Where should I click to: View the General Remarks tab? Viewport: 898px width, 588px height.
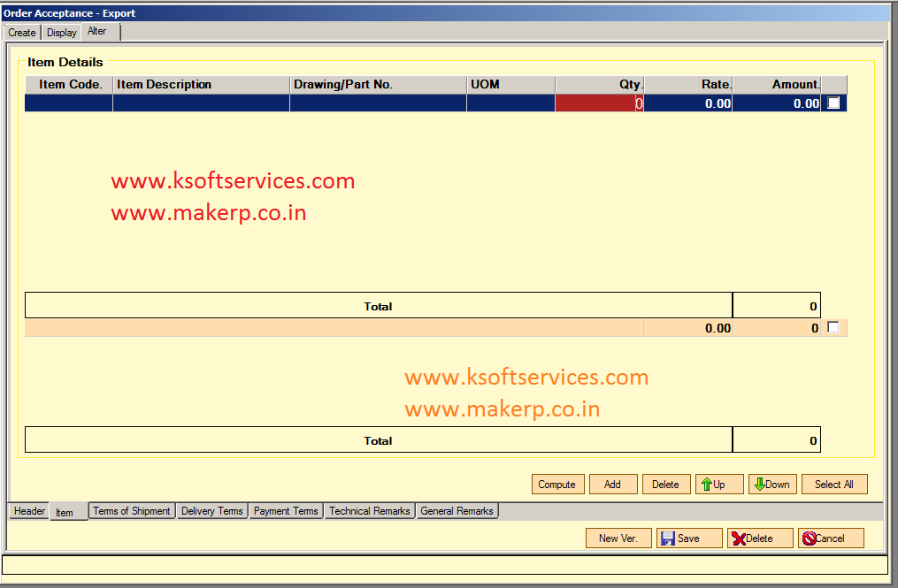pos(457,511)
